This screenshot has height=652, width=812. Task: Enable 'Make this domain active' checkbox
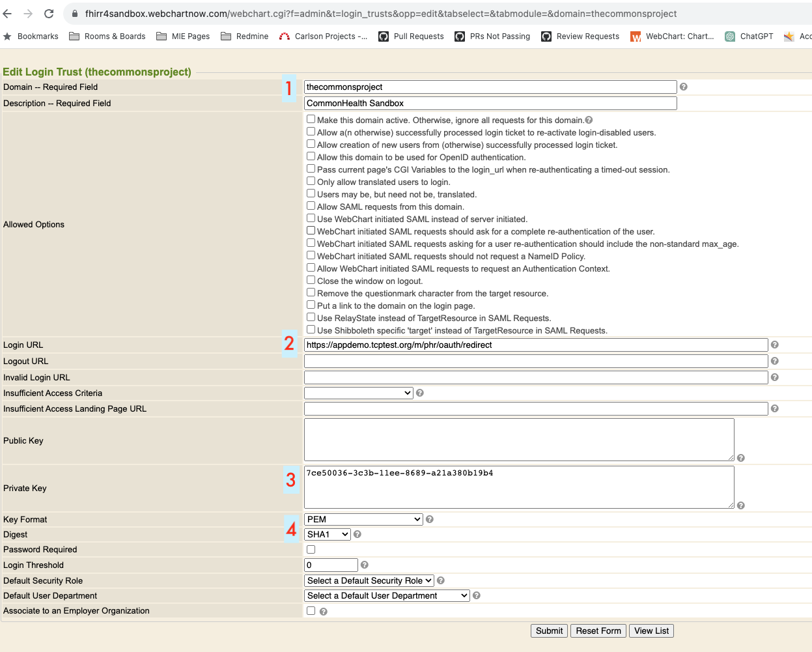(x=311, y=119)
